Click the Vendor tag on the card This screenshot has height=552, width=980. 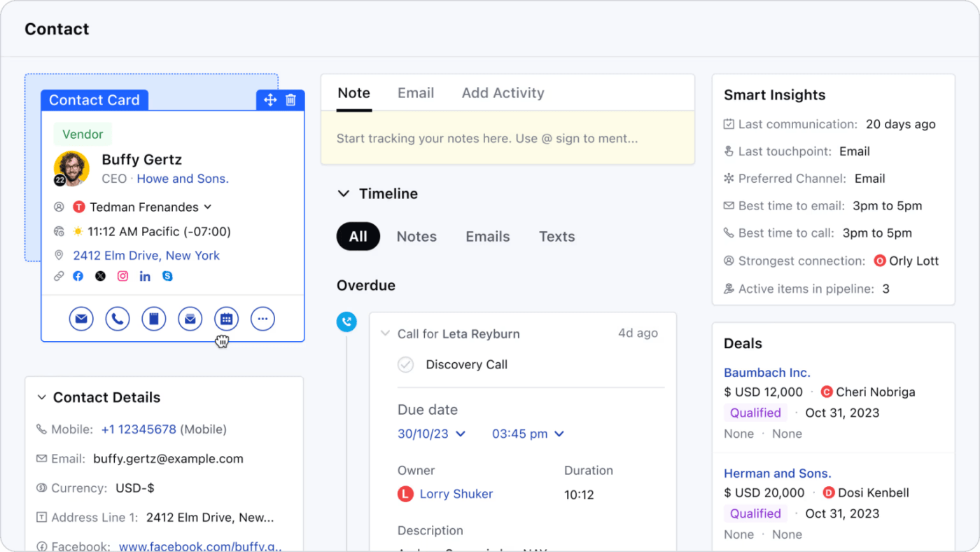(x=83, y=134)
